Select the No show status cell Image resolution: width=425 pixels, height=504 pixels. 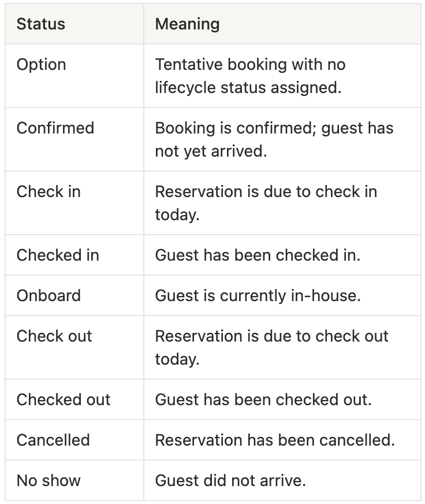tap(74, 480)
